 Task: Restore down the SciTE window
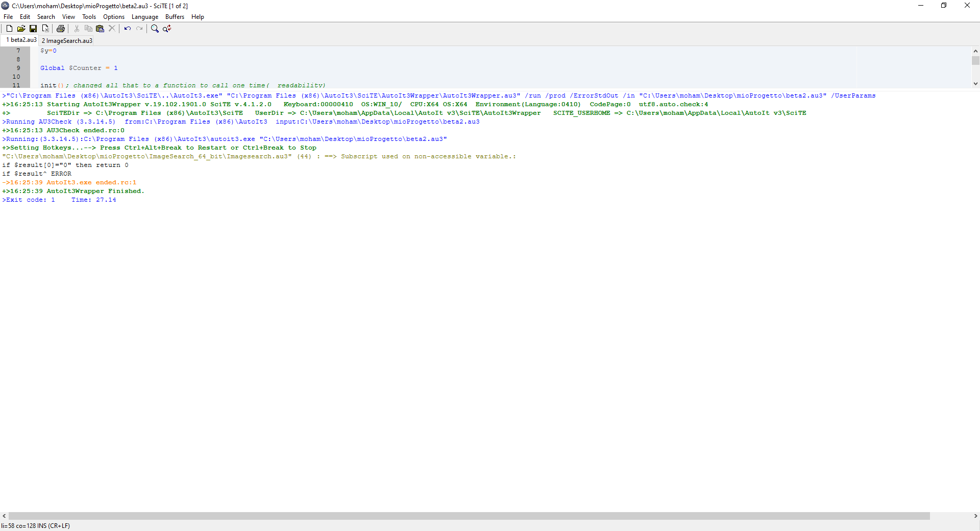(944, 6)
